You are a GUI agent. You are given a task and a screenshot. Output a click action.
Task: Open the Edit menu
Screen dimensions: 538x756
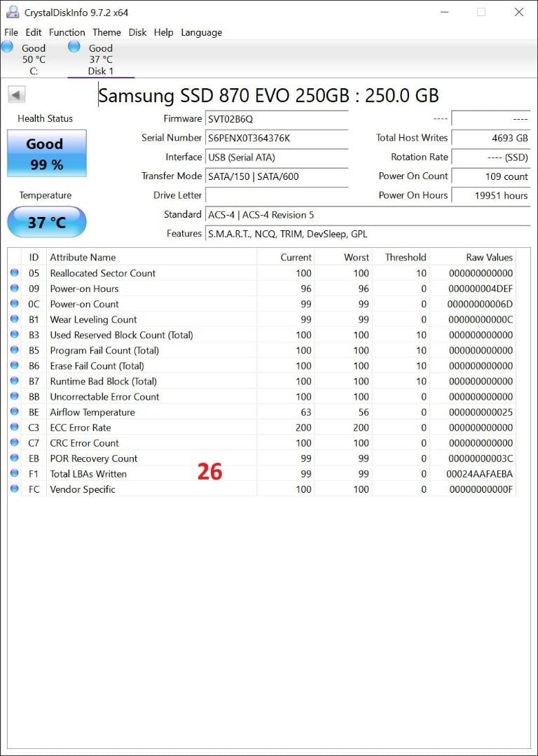pos(34,32)
